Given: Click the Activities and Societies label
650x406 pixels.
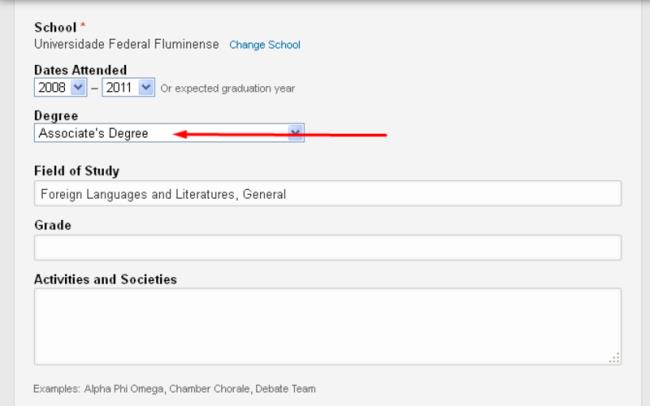Looking at the screenshot, I should (x=105, y=279).
